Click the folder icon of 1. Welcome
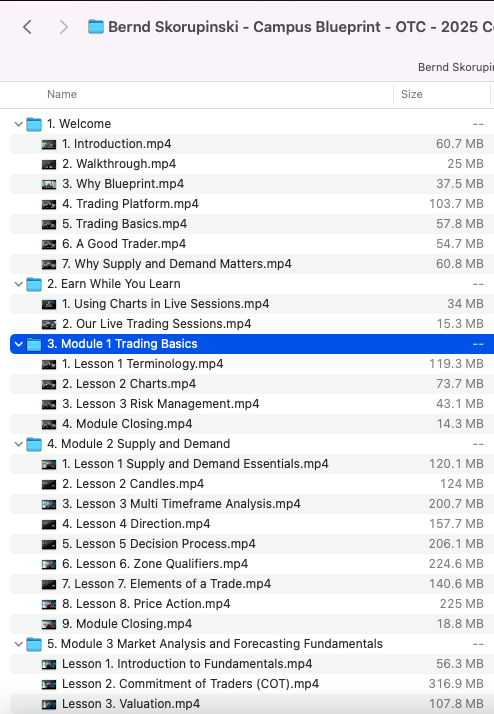 point(34,124)
